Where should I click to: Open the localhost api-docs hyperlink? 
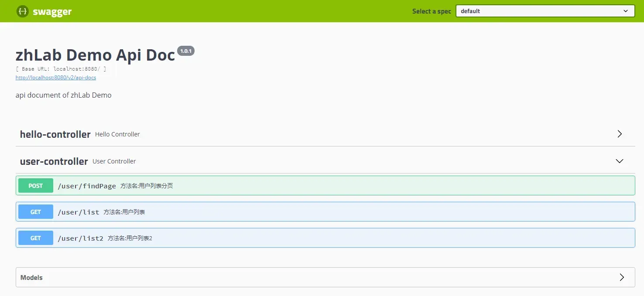(x=56, y=77)
